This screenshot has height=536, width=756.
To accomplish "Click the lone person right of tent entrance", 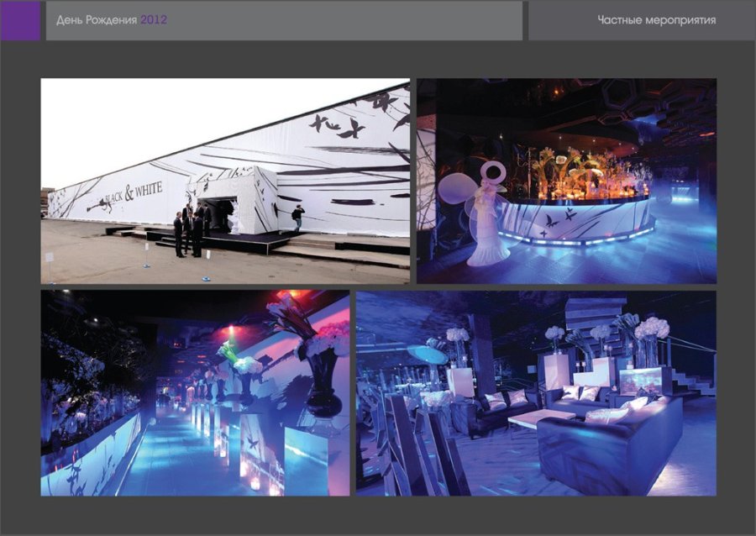I will pos(297,218).
